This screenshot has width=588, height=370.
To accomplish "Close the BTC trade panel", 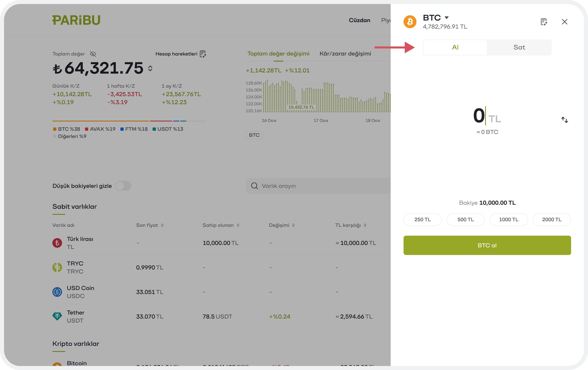I will pos(564,22).
